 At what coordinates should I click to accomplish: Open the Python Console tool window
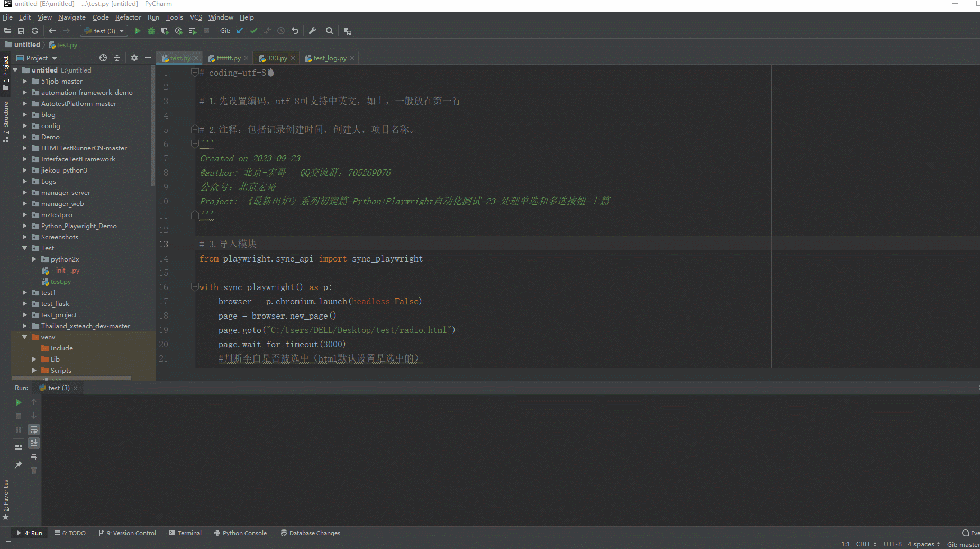click(240, 533)
